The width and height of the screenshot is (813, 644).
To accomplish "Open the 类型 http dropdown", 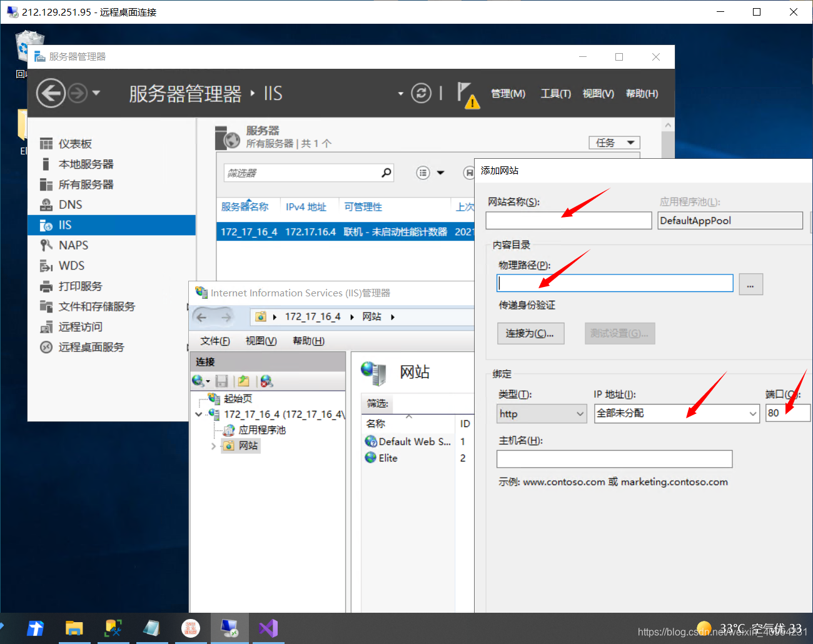I will [x=542, y=413].
